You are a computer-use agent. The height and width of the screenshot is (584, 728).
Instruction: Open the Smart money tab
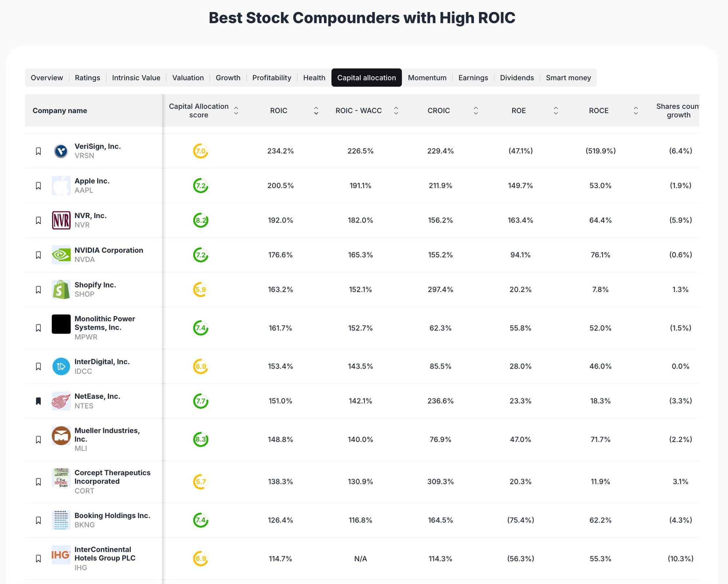coord(568,78)
